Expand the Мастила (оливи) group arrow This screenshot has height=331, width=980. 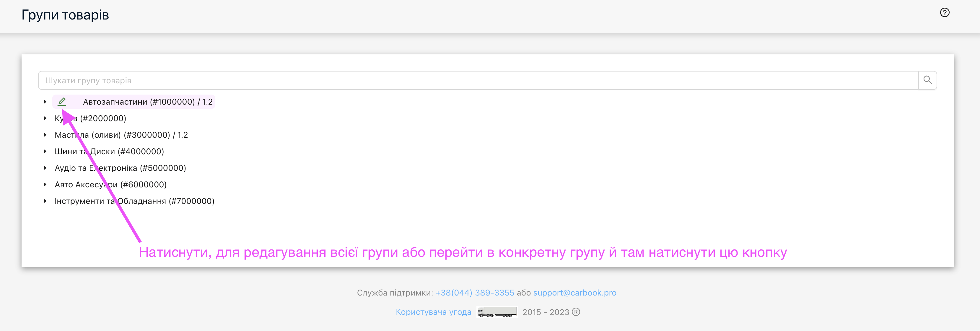click(45, 135)
